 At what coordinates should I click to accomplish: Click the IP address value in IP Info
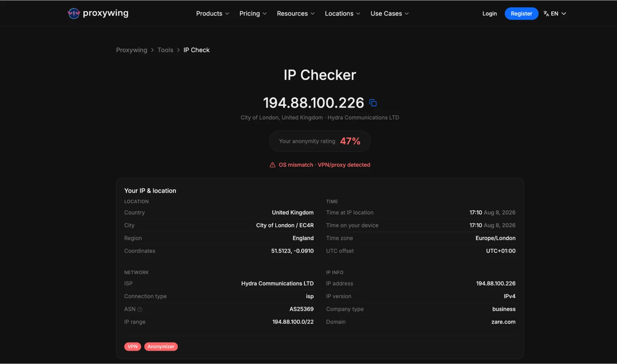496,283
